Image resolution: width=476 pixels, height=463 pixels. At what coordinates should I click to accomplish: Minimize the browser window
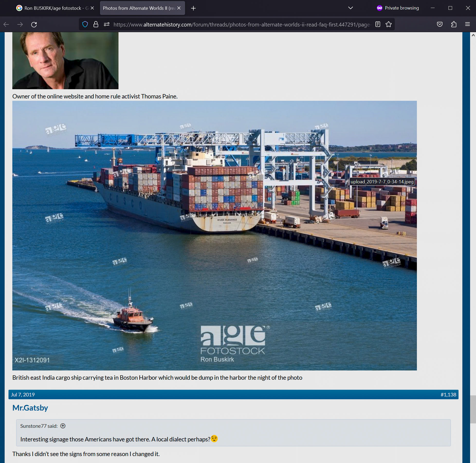tap(433, 8)
